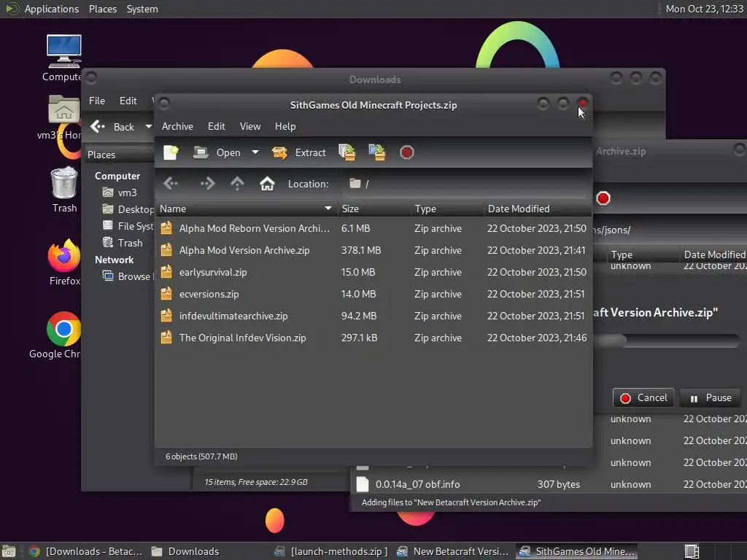Switch to Chrome Downloads taskbar entry
This screenshot has width=747, height=560.
pyautogui.click(x=86, y=551)
